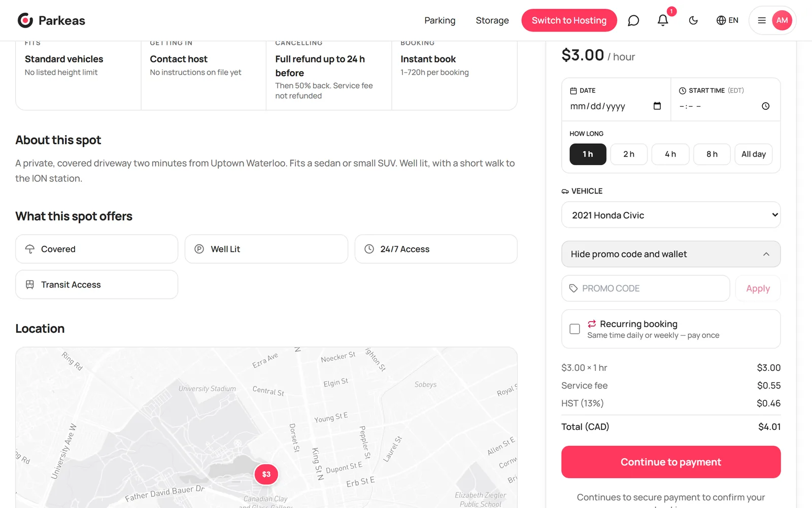The image size is (812, 508).
Task: Go to the Storage menu item
Action: pyautogui.click(x=492, y=20)
